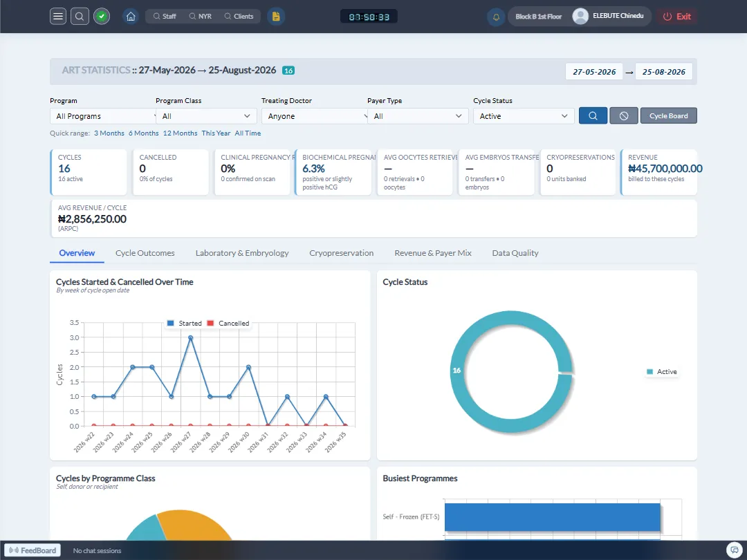Click the Self - Frozen (FET-S) bar
The image size is (747, 560).
(553, 517)
